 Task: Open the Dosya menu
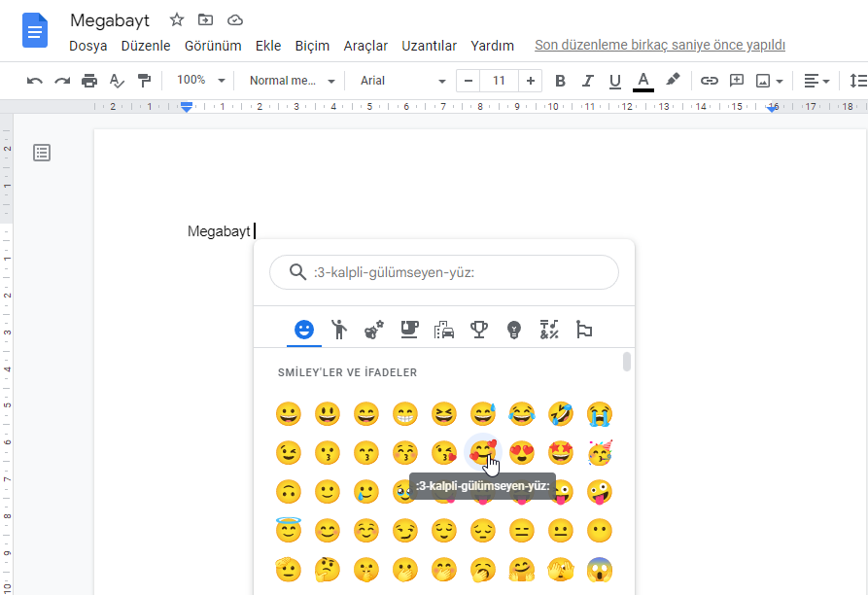[x=87, y=46]
